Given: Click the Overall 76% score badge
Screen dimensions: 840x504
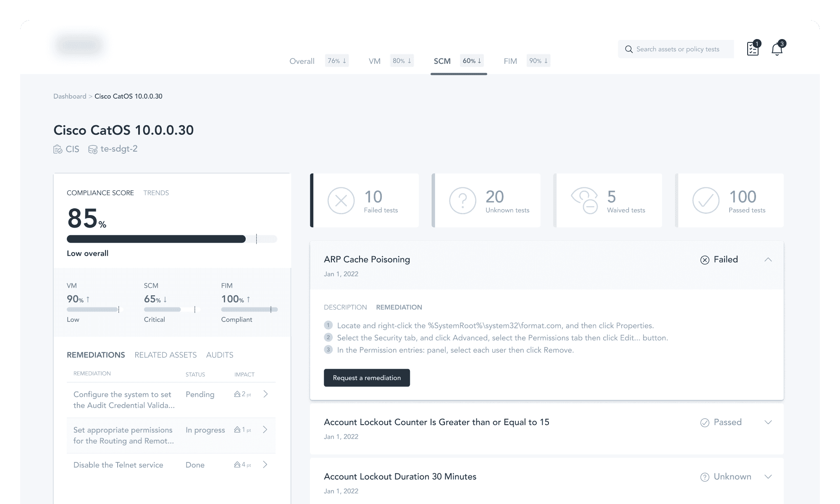Looking at the screenshot, I should click(337, 61).
